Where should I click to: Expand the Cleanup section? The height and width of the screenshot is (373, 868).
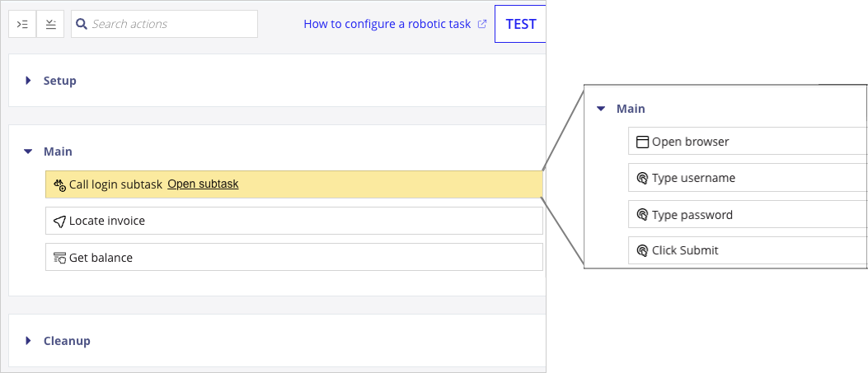[28, 341]
